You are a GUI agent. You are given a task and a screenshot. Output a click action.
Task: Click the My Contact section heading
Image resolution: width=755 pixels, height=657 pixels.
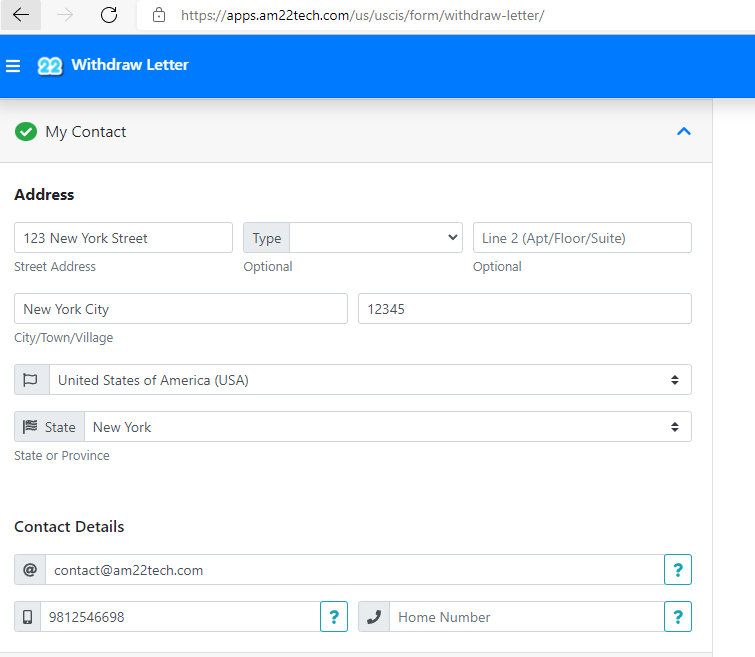point(86,132)
